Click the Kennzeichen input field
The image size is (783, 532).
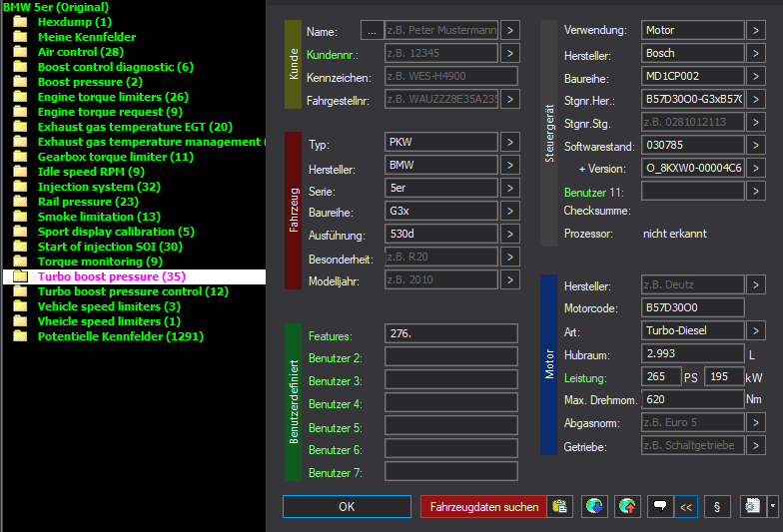click(x=451, y=76)
